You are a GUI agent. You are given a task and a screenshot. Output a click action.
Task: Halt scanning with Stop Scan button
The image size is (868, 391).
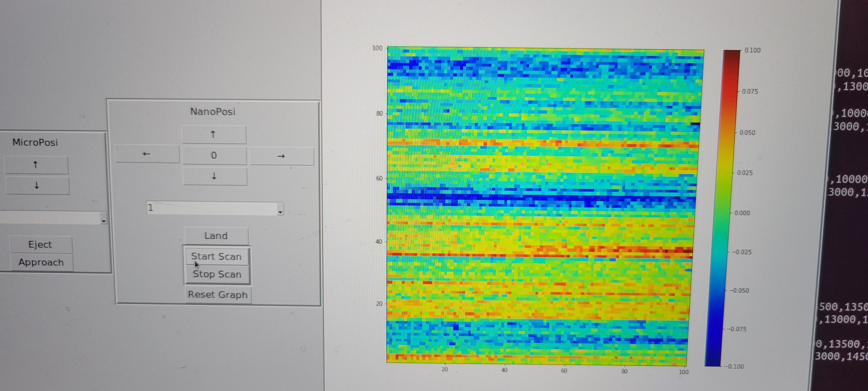(217, 274)
